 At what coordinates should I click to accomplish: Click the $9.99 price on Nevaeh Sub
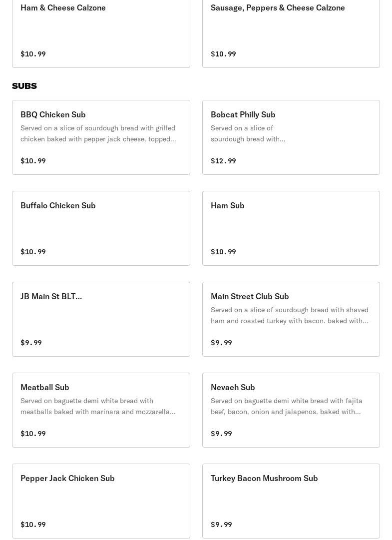[x=221, y=434]
